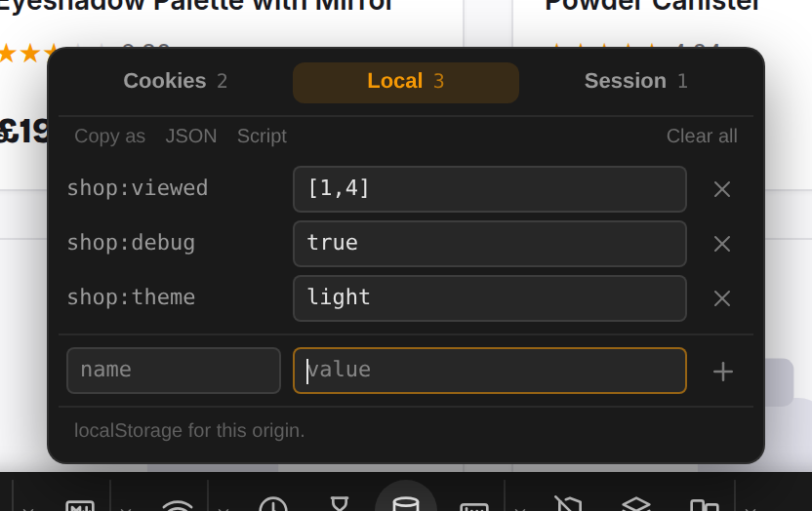812x511 pixels.
Task: Copy storage as JSON
Action: [x=191, y=136]
